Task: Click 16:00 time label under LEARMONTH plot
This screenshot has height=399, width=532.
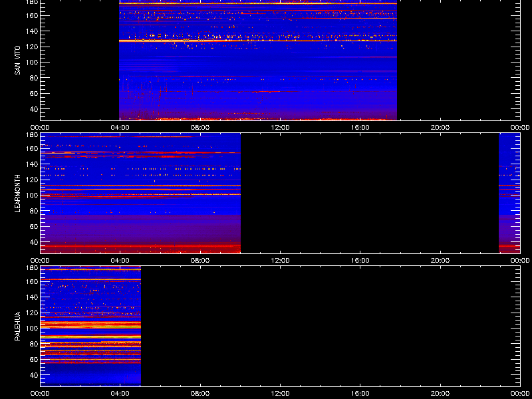Action: (x=360, y=261)
